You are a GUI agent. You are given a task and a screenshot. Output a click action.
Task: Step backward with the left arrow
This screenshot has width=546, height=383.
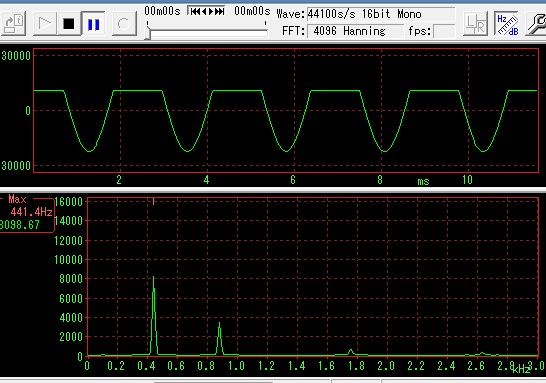tap(204, 11)
